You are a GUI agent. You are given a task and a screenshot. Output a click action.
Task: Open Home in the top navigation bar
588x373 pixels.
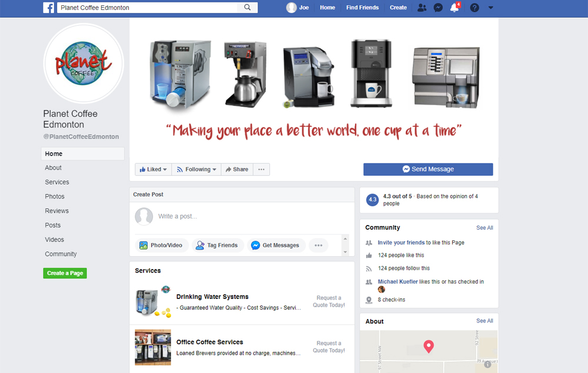328,8
